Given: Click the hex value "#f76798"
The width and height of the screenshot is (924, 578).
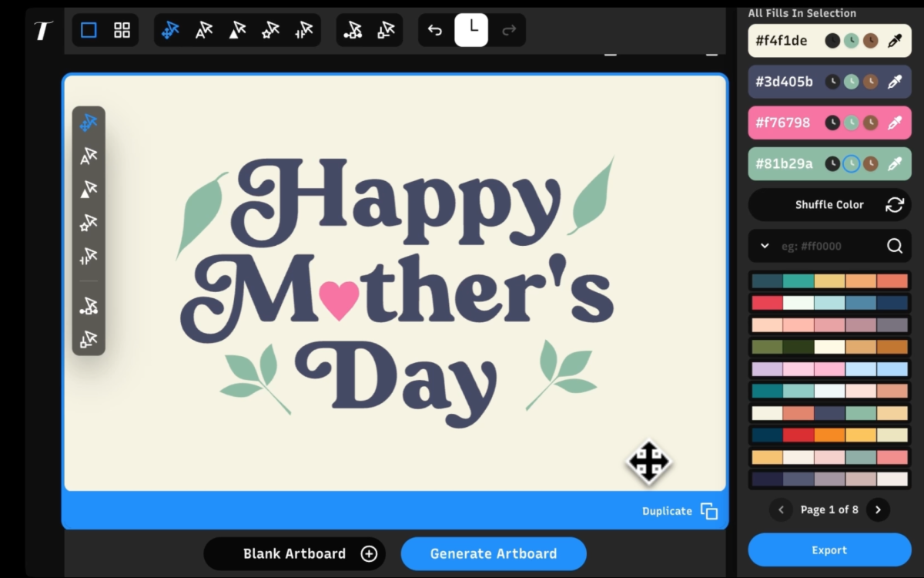Looking at the screenshot, I should [782, 123].
